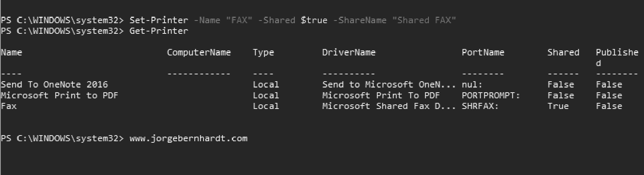The height and width of the screenshot is (175, 644).
Task: Click the PORTPROMPT: port name
Action: point(491,95)
